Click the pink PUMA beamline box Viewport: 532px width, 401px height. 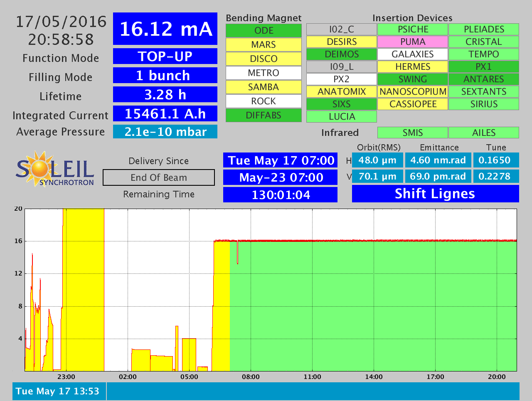413,42
